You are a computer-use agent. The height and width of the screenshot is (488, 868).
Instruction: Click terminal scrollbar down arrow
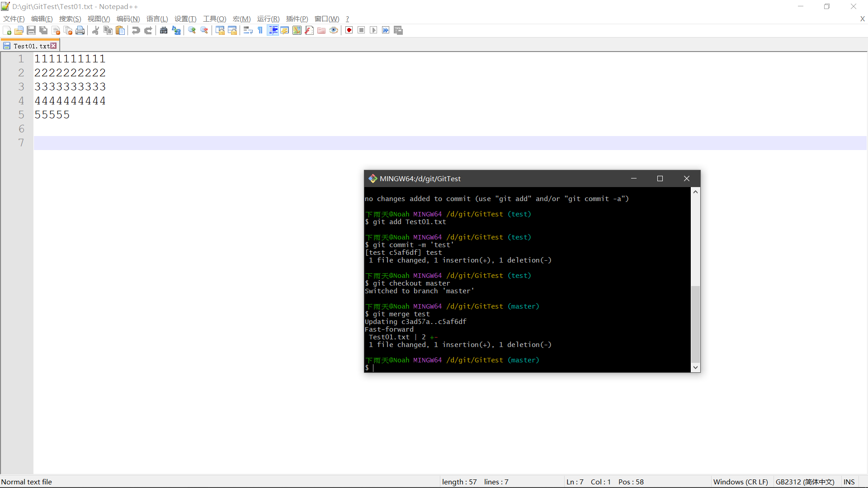click(x=696, y=367)
